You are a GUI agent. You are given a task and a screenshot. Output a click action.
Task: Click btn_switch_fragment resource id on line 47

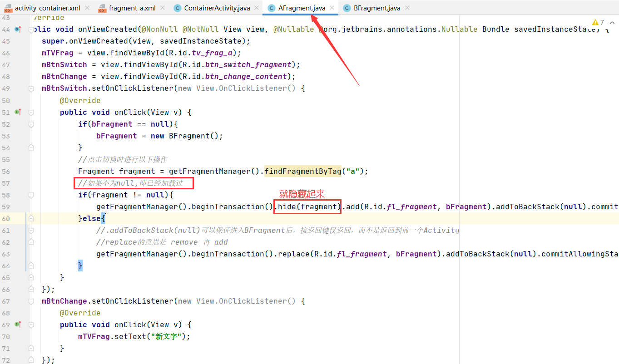[248, 64]
